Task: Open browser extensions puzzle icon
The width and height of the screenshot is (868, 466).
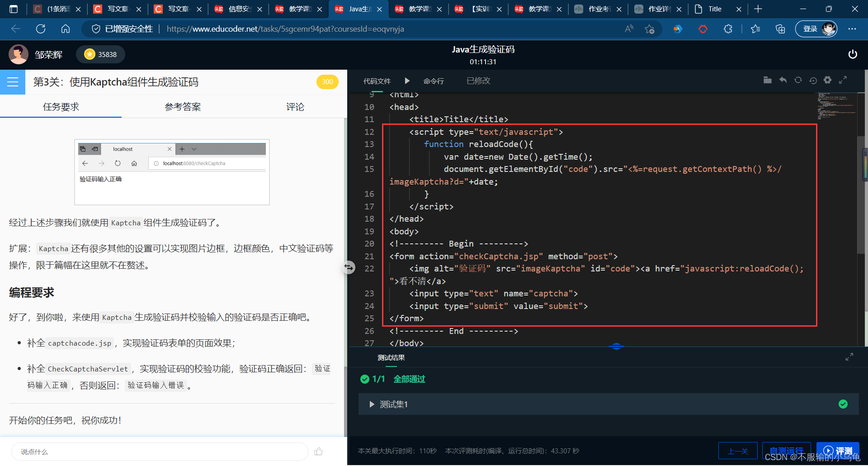Action: 728,29
